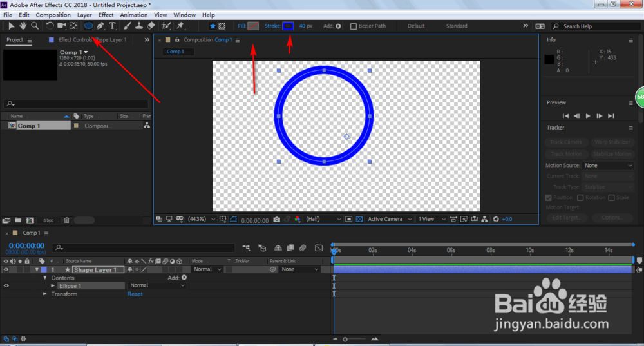Hide Shape Layer 1 with eye icon
This screenshot has height=346, width=644.
click(x=6, y=269)
